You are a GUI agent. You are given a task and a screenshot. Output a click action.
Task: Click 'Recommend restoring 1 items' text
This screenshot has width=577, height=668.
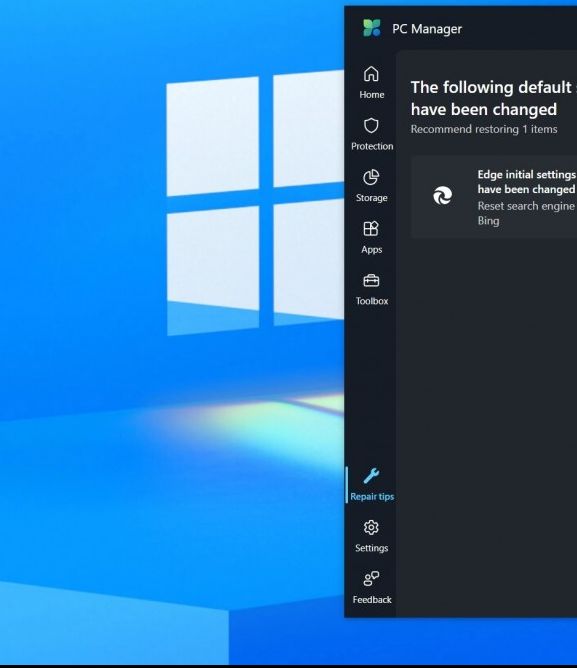click(x=484, y=129)
